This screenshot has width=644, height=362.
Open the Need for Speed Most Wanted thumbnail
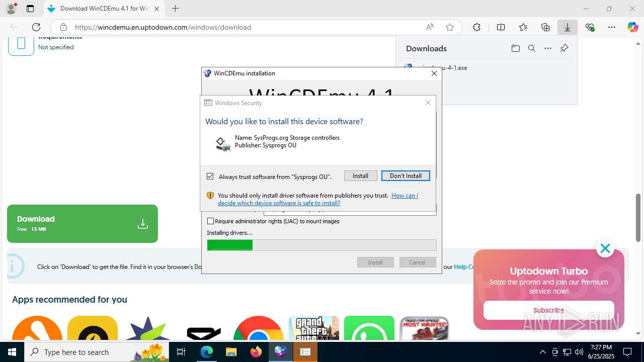pos(425,328)
